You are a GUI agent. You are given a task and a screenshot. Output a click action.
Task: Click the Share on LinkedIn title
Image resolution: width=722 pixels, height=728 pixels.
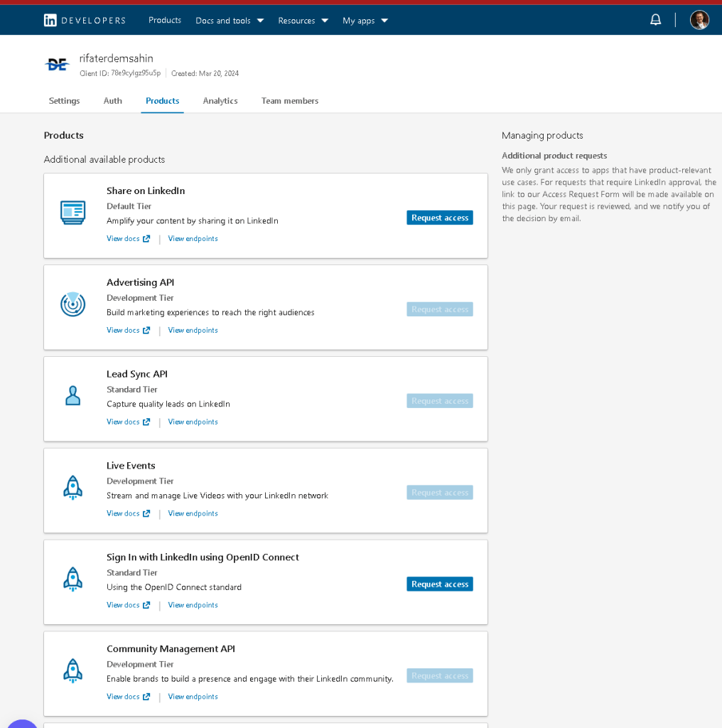(x=146, y=191)
